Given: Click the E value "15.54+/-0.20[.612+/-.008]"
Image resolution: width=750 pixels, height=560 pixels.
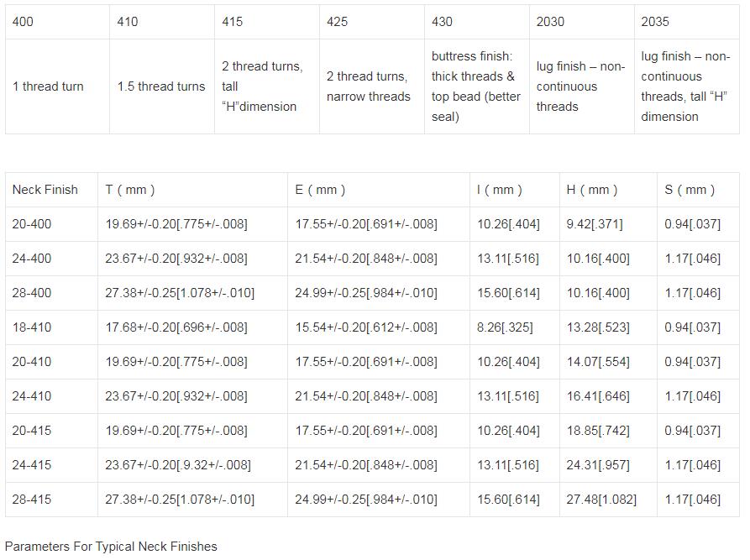Looking at the screenshot, I should (366, 327).
